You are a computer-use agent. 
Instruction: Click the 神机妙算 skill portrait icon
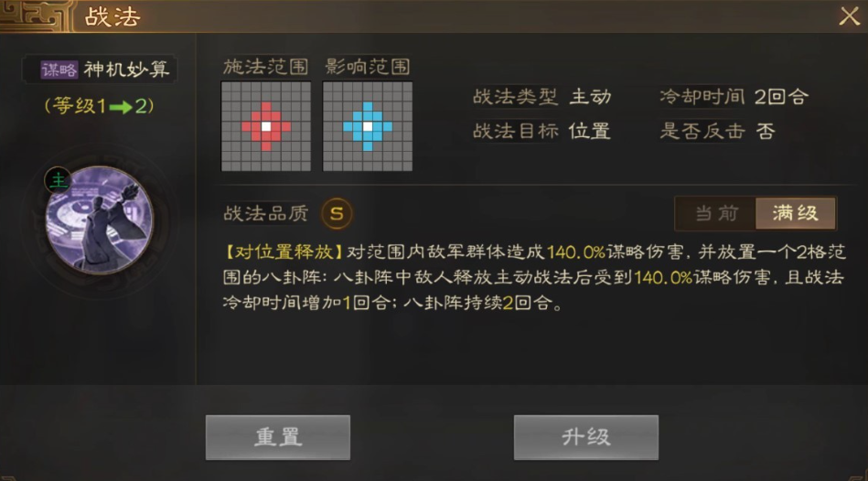point(99,219)
